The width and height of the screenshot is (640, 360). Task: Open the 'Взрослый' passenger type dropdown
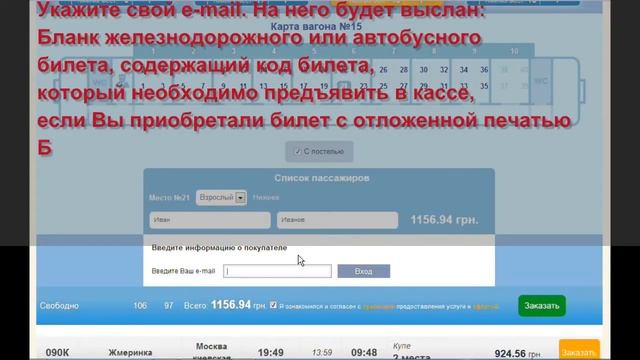click(x=221, y=198)
